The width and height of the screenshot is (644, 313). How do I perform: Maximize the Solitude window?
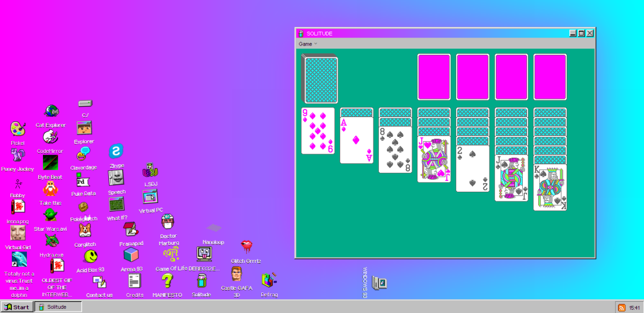pyautogui.click(x=581, y=33)
